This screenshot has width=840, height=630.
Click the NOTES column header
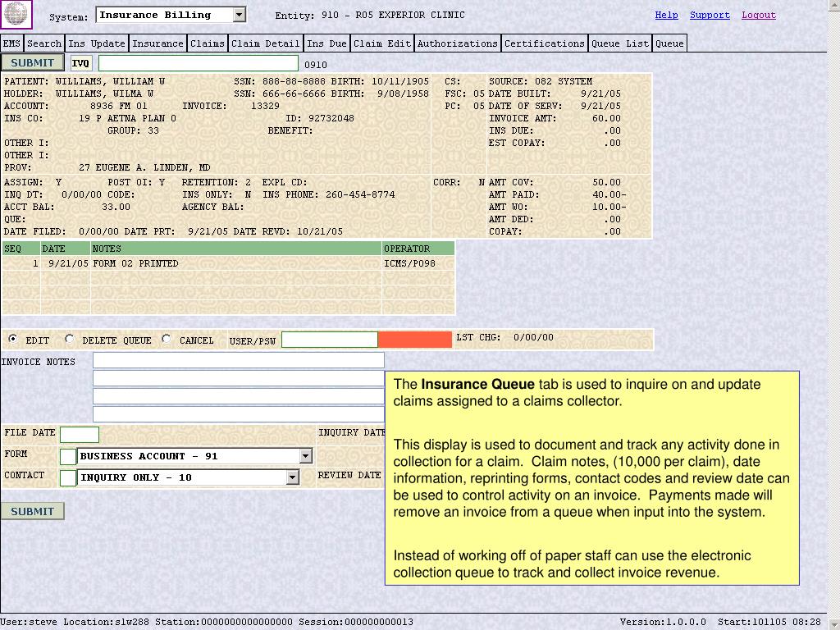[x=236, y=249]
